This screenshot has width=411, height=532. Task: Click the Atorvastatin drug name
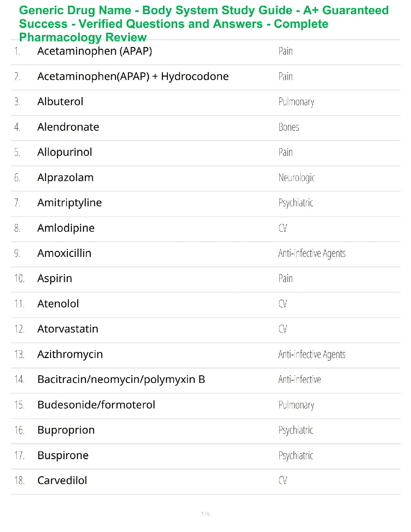click(68, 329)
